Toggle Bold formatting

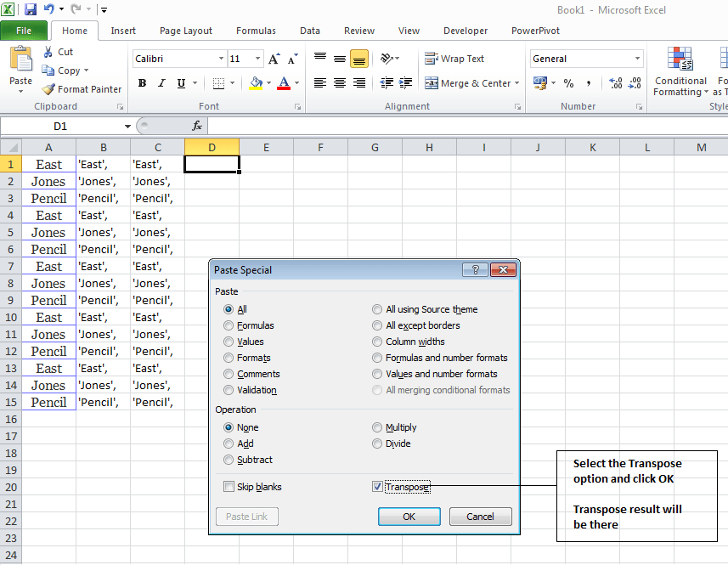[x=142, y=83]
